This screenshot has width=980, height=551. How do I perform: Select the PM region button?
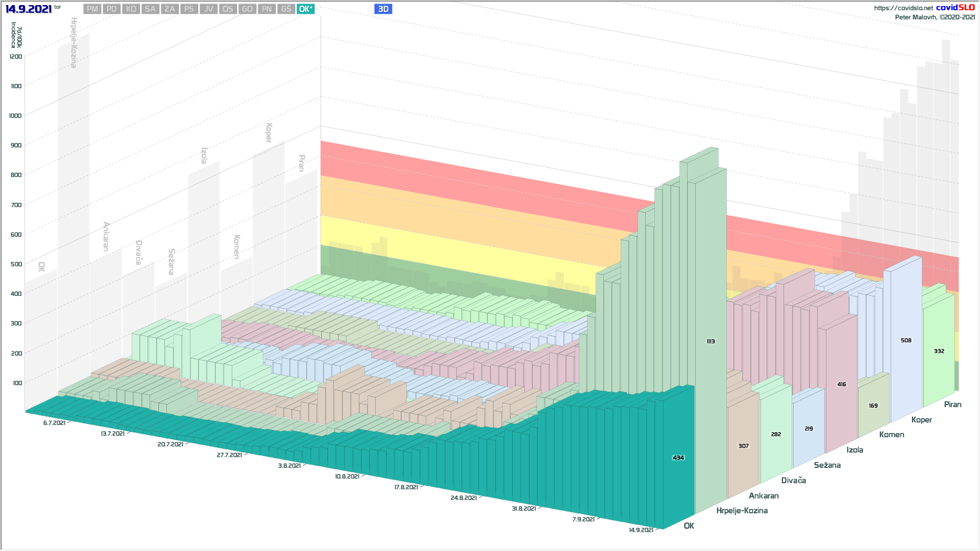(92, 9)
